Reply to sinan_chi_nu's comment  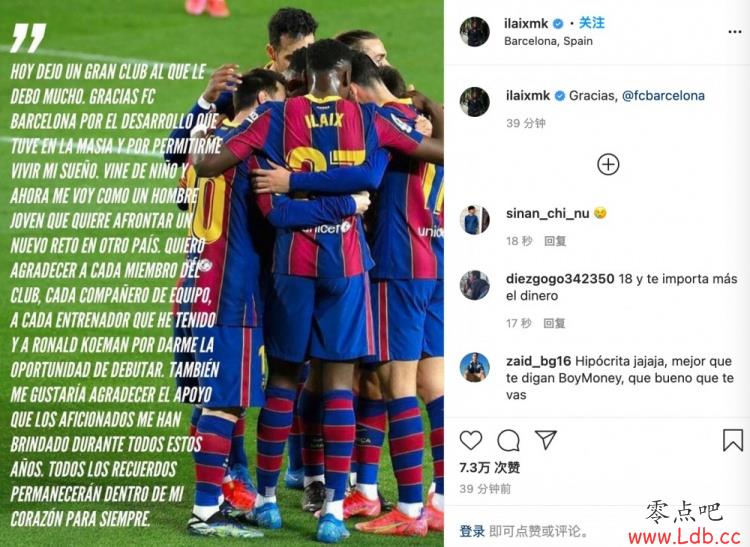(555, 241)
